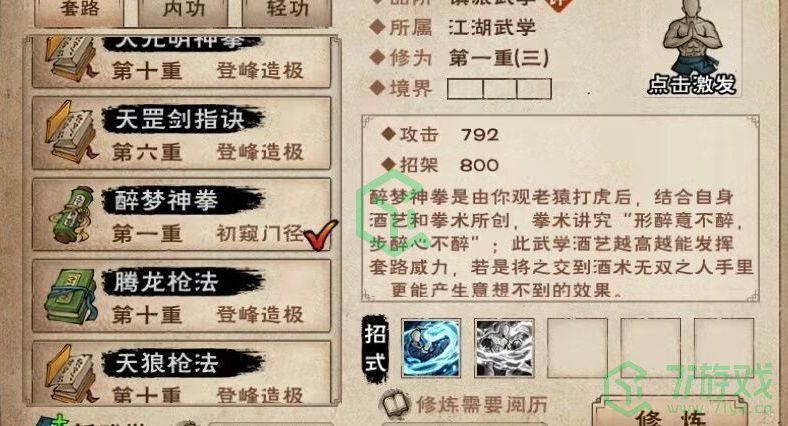Viewport: 788px width, 426px height.
Task: Click the 境界 progress boxes
Action: click(499, 89)
